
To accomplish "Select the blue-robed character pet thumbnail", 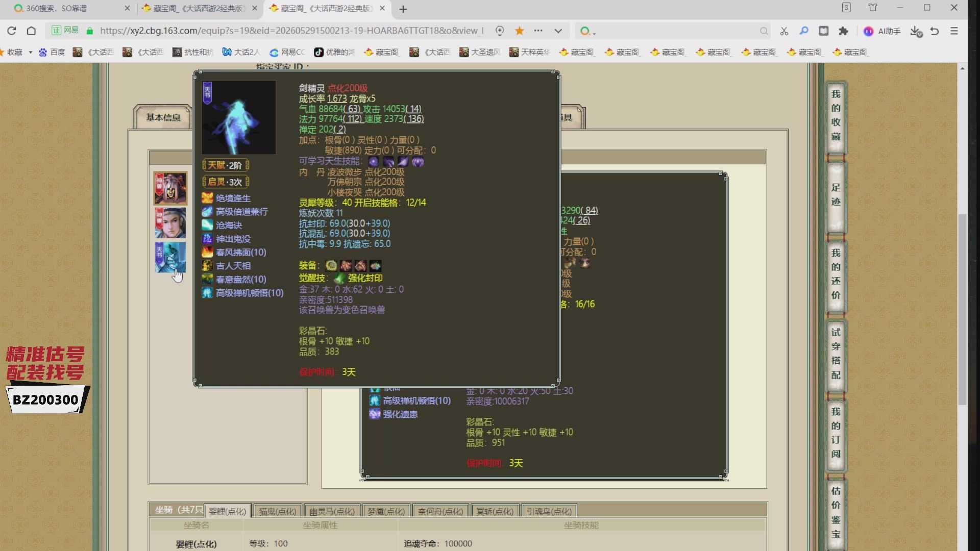I will [170, 223].
